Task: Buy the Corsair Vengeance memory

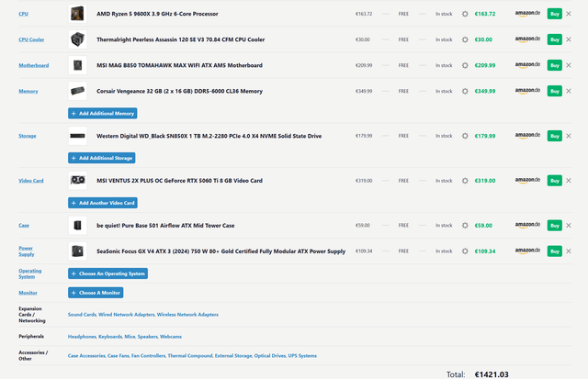Action: (555, 92)
